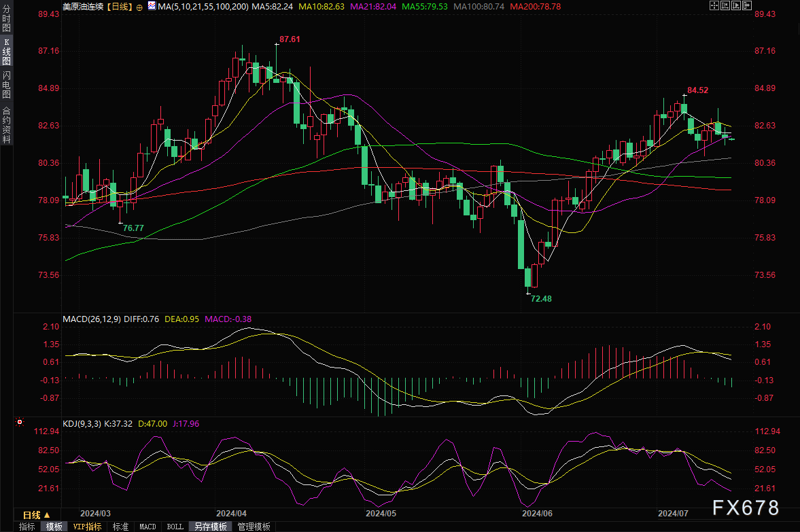800x532 pixels.
Task: Click the 84.52 peak price marker
Action: coord(697,90)
